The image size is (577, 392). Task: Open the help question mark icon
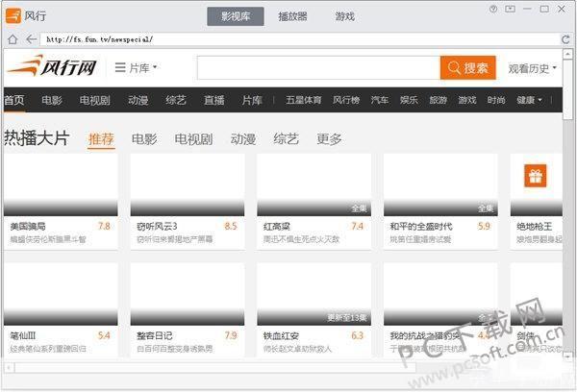click(x=493, y=9)
